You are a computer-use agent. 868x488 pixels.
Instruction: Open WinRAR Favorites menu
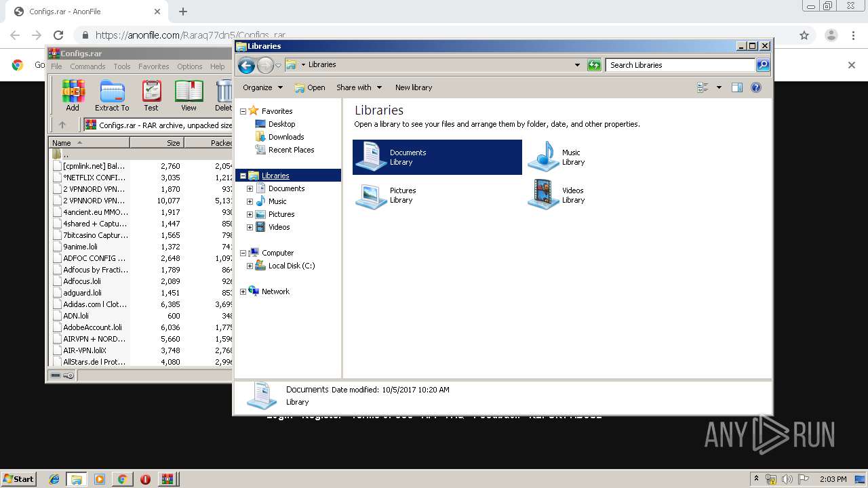coord(154,66)
